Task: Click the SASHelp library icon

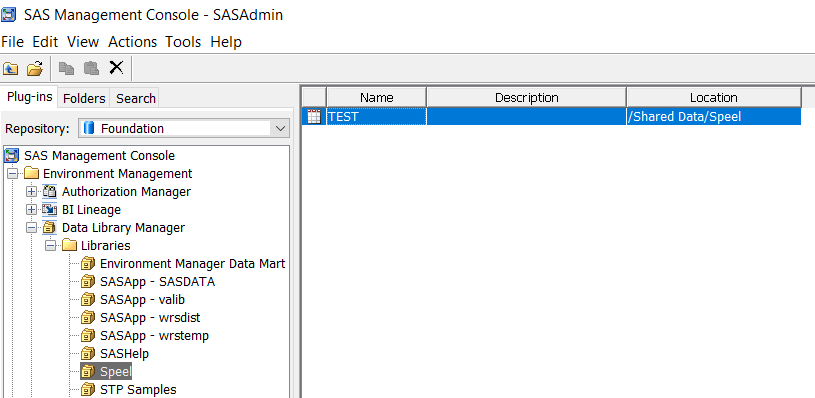Action: (88, 354)
